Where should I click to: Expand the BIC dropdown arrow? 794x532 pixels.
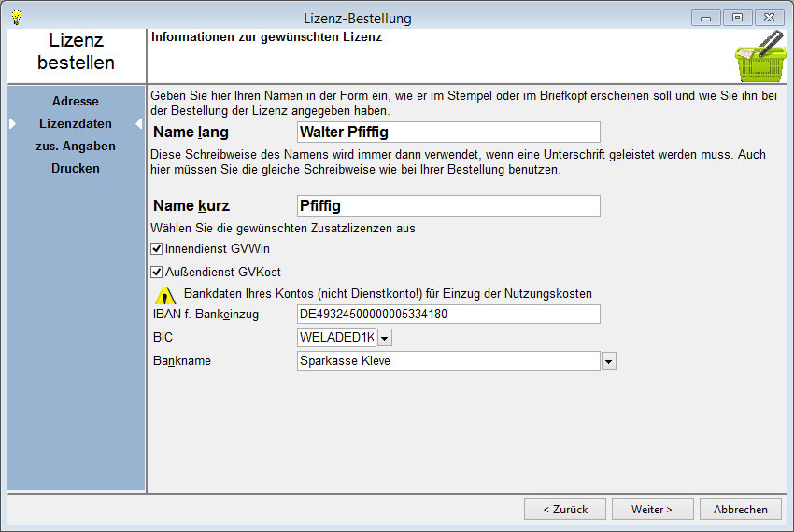pos(385,338)
